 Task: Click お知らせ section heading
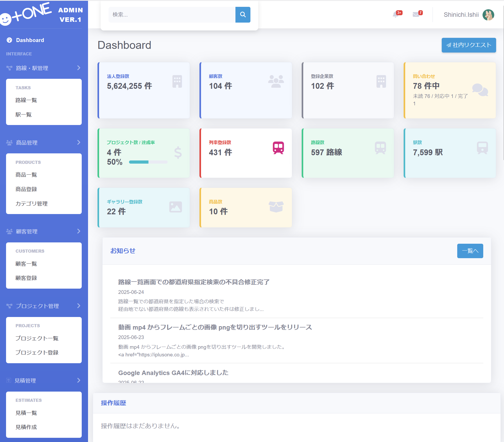tap(123, 251)
